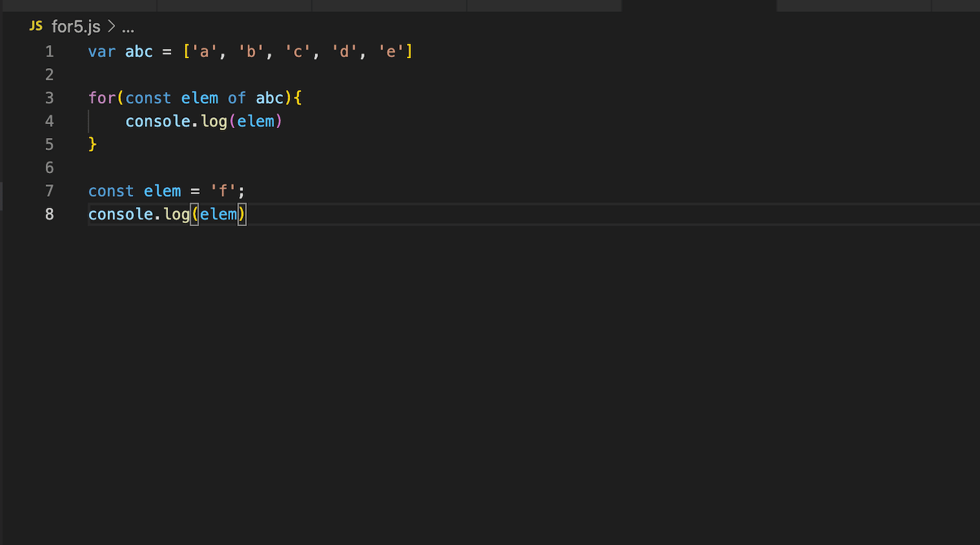Click line number 5 in the gutter
Screen dimensions: 980x545
point(49,144)
